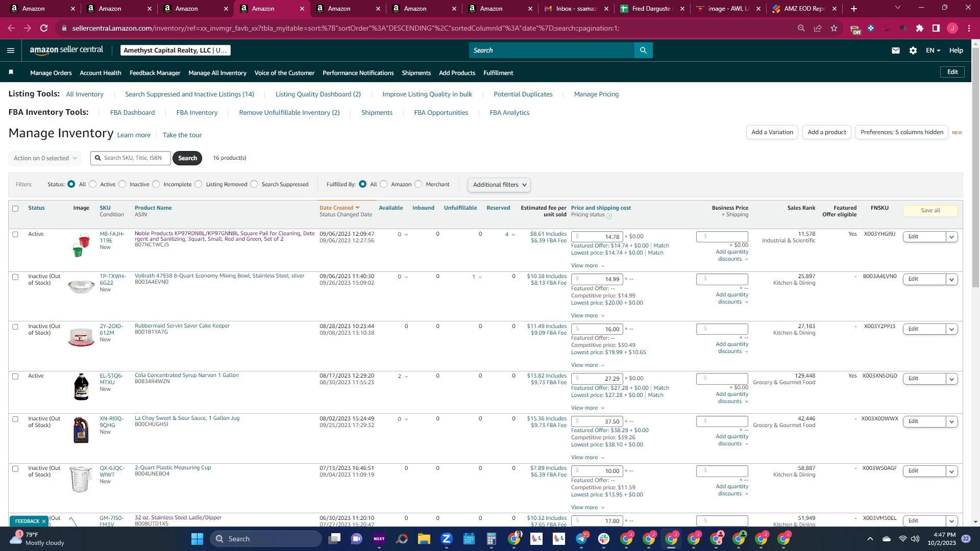
Task: Click the dark Search button beside SKU field
Action: click(x=187, y=158)
